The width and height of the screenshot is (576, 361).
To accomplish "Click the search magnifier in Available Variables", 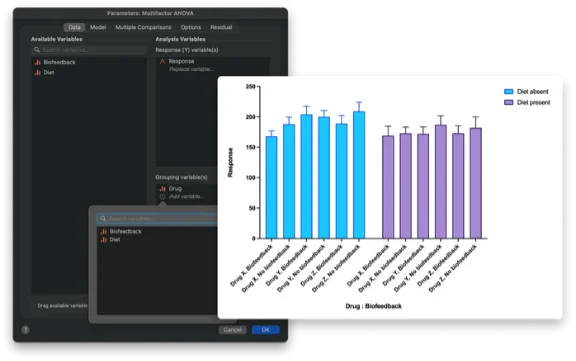I will click(x=37, y=50).
